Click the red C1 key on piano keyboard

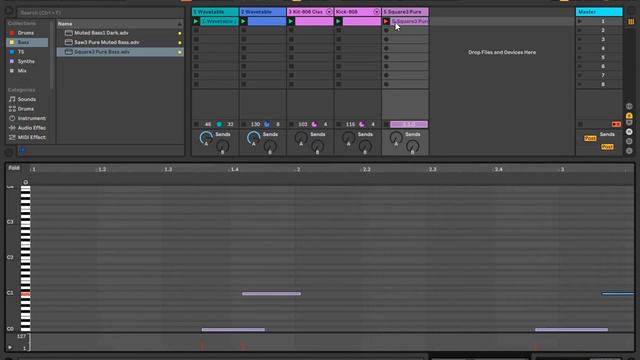click(x=25, y=294)
